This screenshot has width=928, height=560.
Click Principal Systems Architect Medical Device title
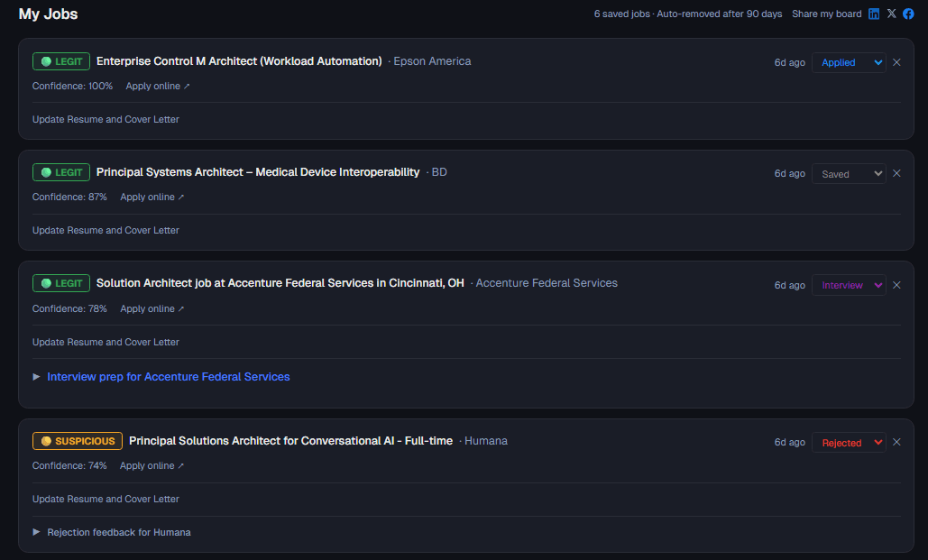pyautogui.click(x=258, y=172)
